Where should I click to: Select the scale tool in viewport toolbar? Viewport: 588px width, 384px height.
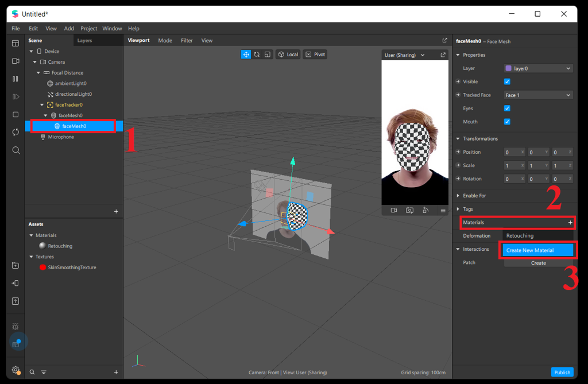coord(268,55)
